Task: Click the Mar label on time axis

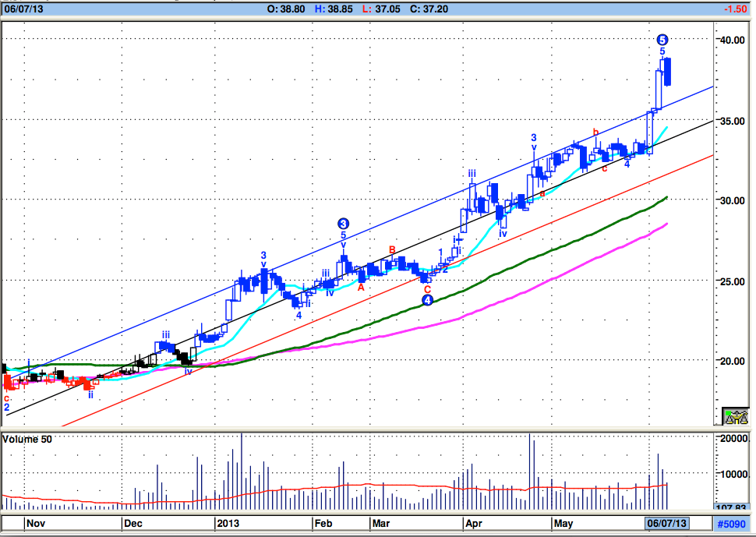Action: tap(381, 524)
